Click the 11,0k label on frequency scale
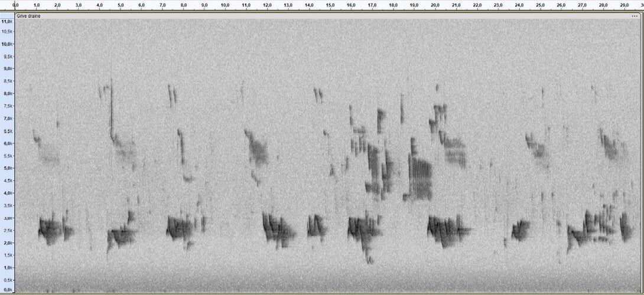Image resolution: width=644 pixels, height=295 pixels. coord(6,21)
